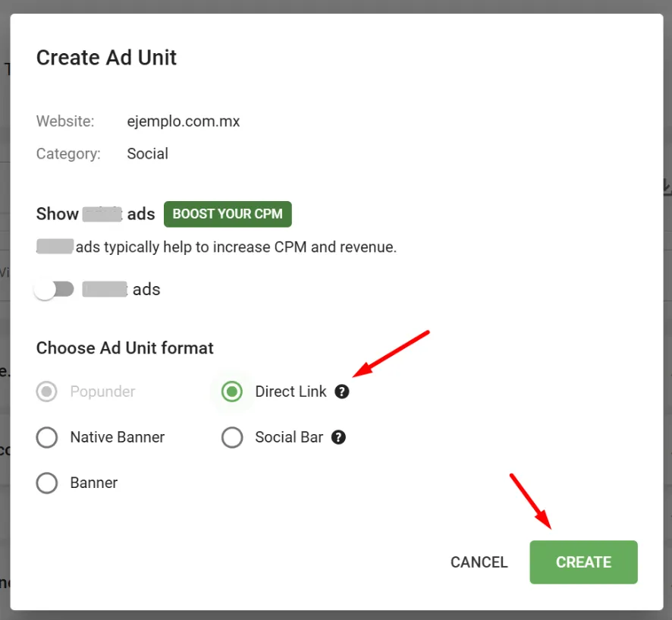Viewport: 672px width, 620px height.
Task: Click the help icon beside Direct Link
Action: tap(342, 392)
